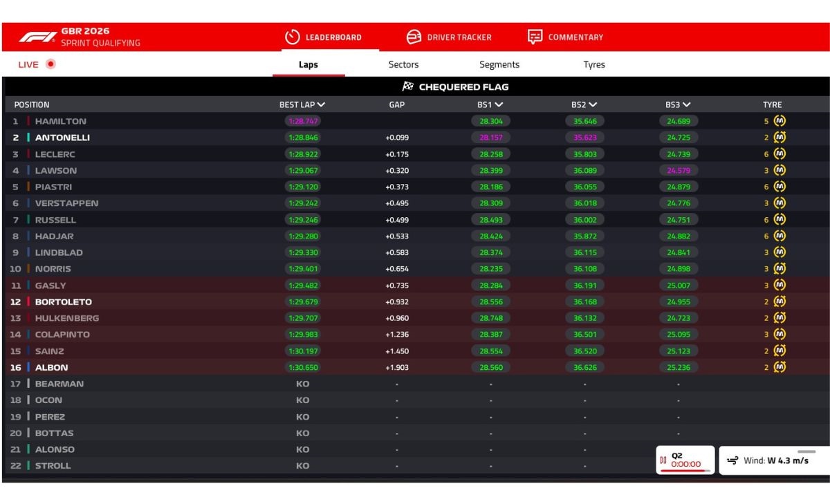Click the wind direction icon
The width and height of the screenshot is (830, 504).
[732, 460]
